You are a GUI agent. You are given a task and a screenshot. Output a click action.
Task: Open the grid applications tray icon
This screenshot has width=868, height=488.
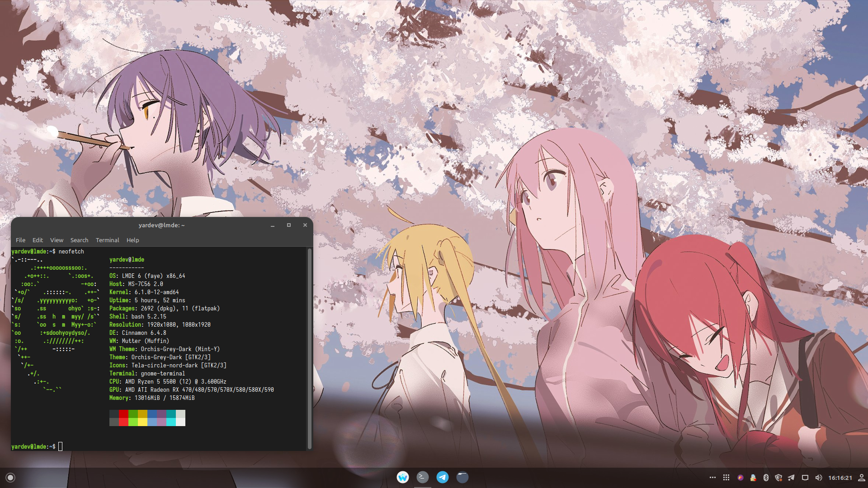tap(726, 478)
